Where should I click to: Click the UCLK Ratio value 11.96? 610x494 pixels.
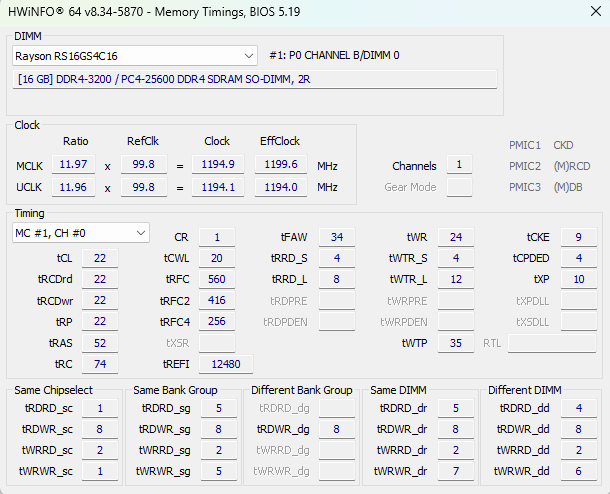(x=73, y=187)
